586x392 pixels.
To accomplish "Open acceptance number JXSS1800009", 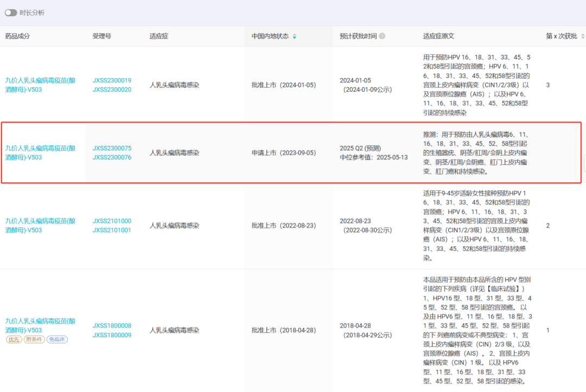I will click(112, 335).
